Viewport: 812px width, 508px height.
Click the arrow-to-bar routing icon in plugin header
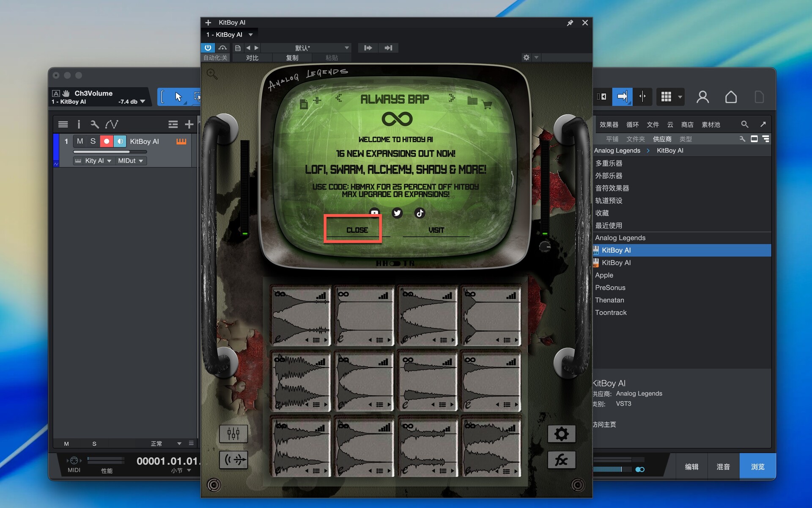pyautogui.click(x=388, y=48)
